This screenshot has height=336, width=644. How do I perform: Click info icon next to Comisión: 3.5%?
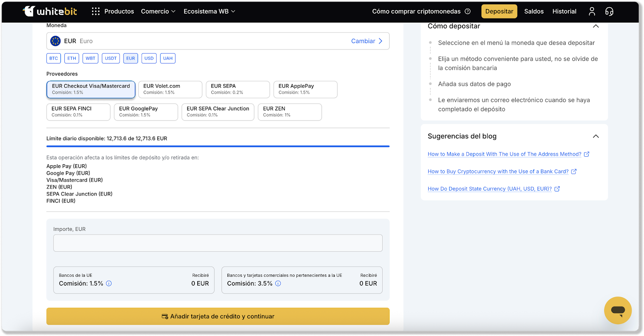tap(278, 283)
